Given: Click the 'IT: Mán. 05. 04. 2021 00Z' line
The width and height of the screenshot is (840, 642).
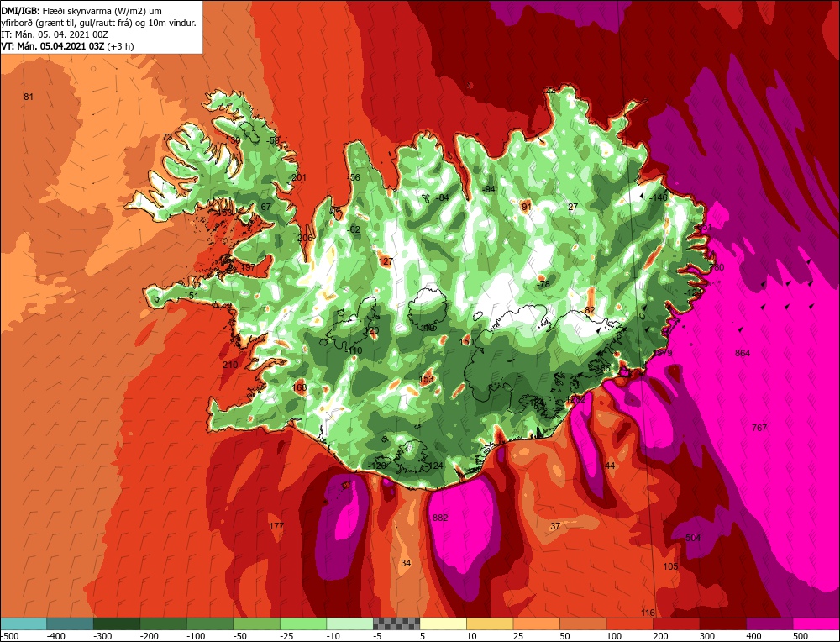Looking at the screenshot, I should (x=55, y=34).
